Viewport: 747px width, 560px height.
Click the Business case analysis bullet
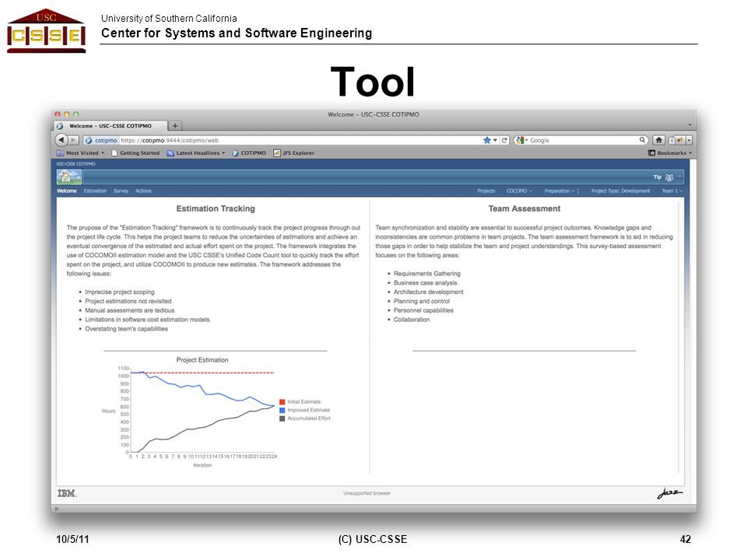(425, 283)
